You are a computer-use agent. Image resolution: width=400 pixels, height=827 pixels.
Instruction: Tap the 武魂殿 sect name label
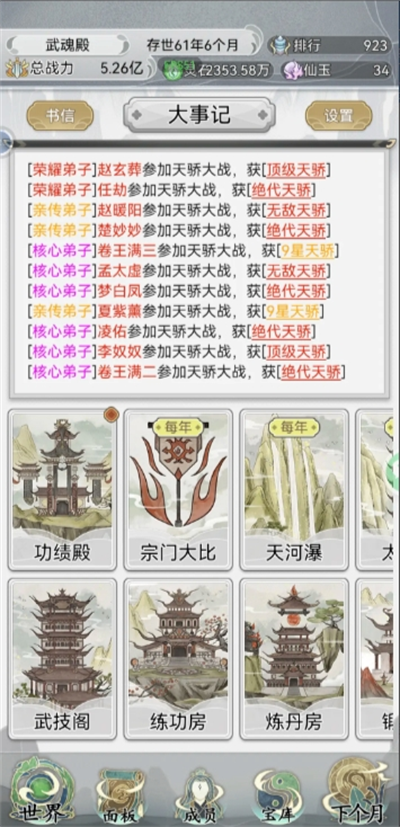coord(66,45)
